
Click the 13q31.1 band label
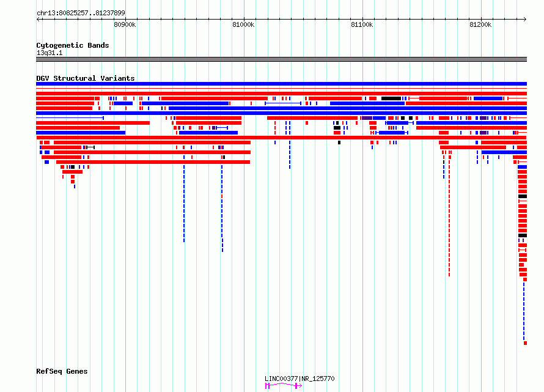click(x=50, y=53)
